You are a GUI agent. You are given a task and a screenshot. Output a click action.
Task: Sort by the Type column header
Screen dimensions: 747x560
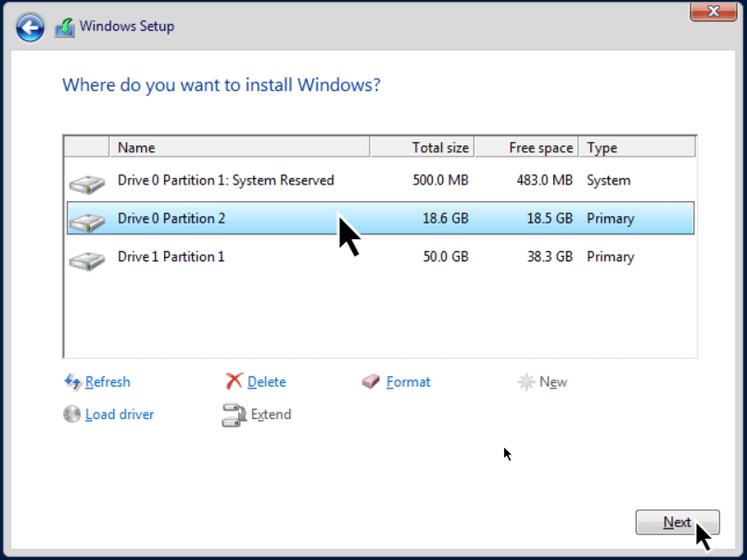click(638, 147)
